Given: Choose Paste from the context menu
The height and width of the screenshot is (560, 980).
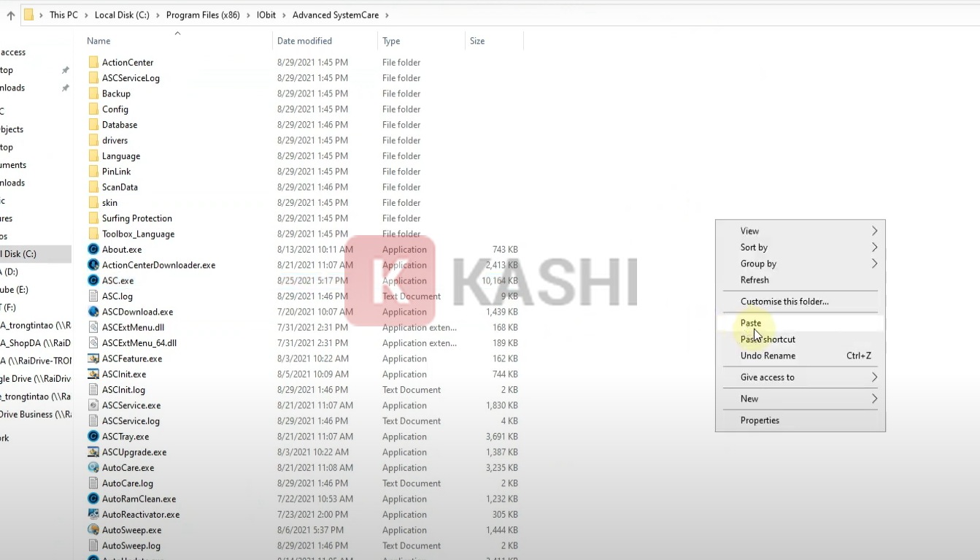Looking at the screenshot, I should (751, 323).
